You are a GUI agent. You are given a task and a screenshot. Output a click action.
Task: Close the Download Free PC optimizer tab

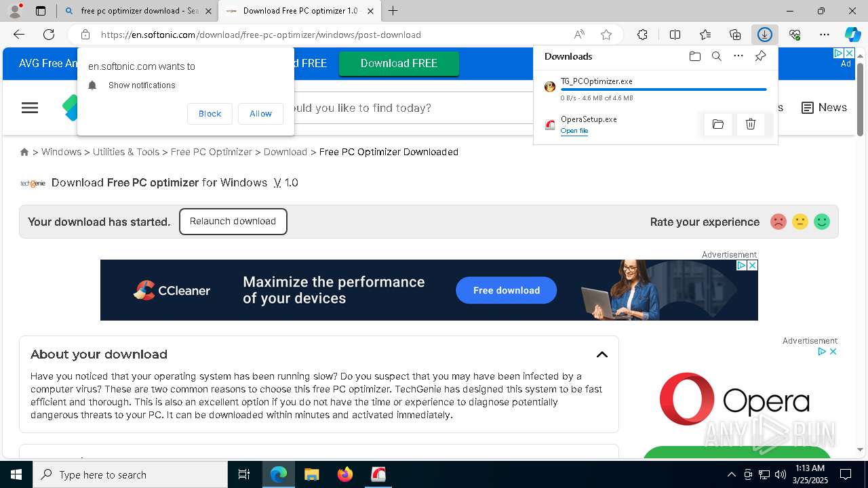click(x=370, y=11)
